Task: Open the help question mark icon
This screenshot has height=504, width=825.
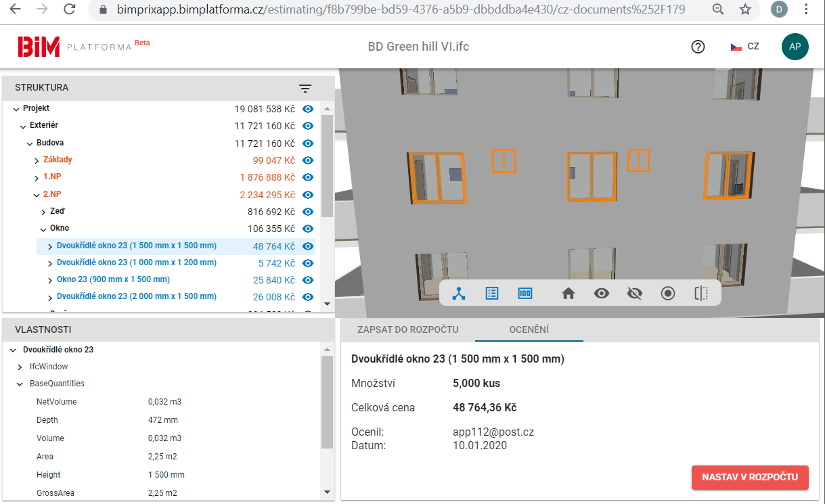Action: tap(698, 47)
